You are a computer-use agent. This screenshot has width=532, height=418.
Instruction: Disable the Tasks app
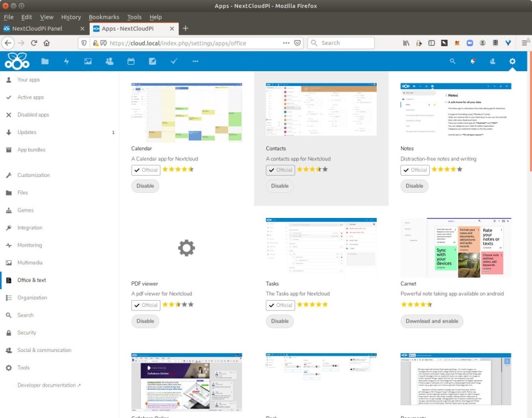pos(280,321)
